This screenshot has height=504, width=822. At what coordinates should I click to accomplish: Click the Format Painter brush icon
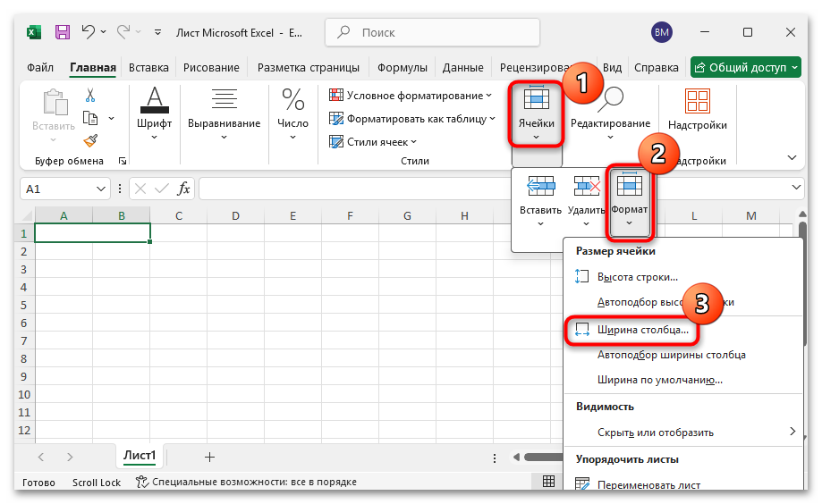coord(90,140)
